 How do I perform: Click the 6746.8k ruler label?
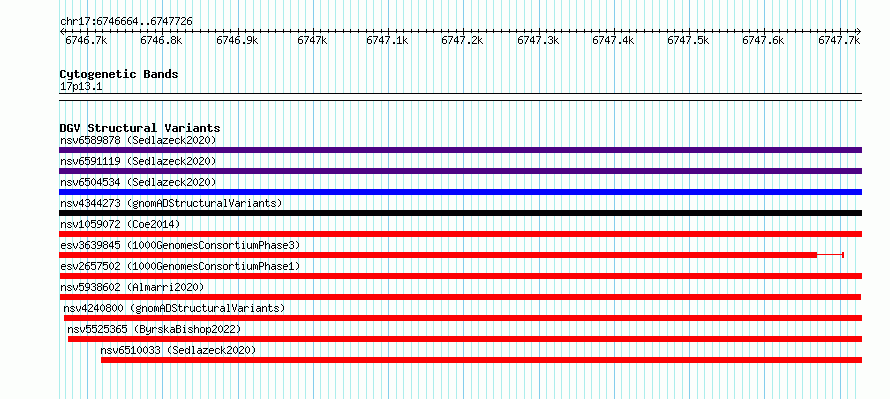click(161, 40)
